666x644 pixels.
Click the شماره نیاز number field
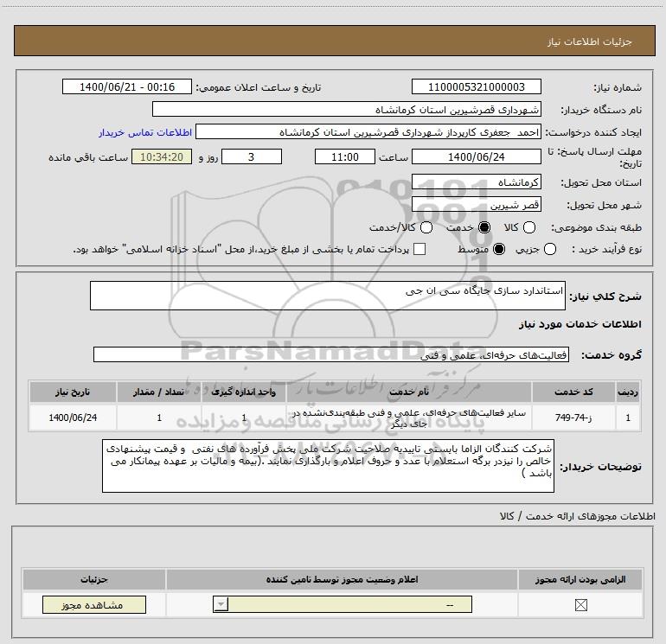click(x=476, y=86)
